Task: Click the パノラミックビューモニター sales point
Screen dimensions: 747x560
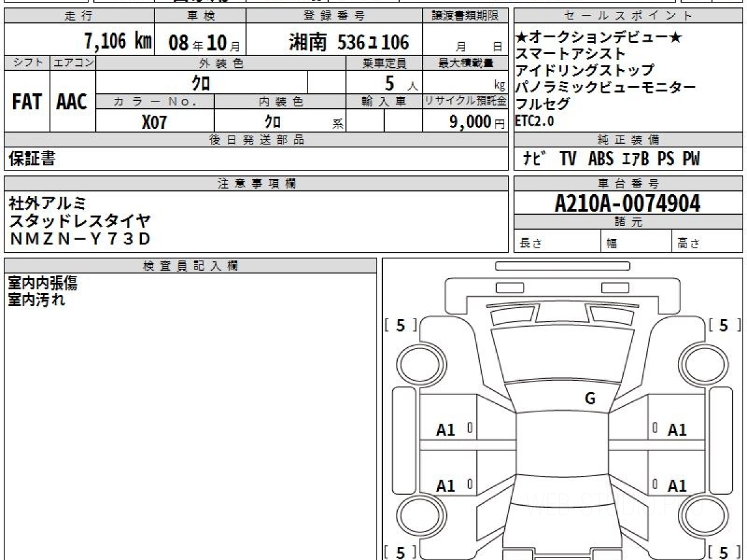Action: click(x=605, y=87)
